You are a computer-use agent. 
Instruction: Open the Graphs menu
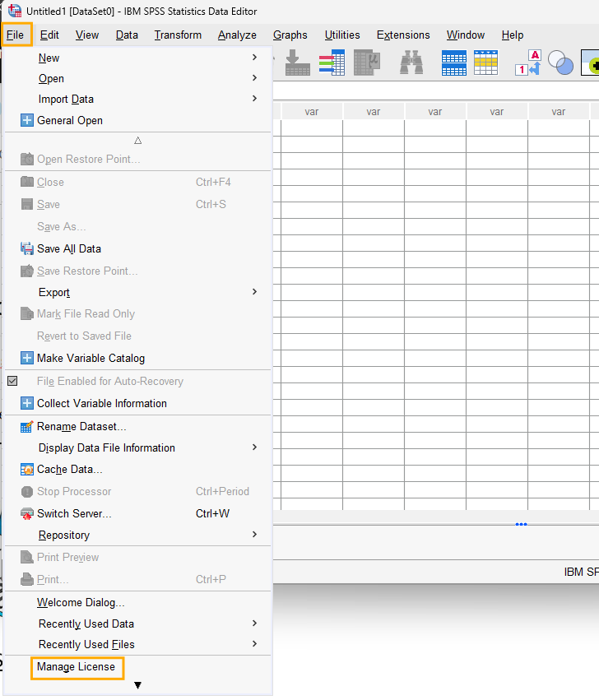click(x=290, y=35)
